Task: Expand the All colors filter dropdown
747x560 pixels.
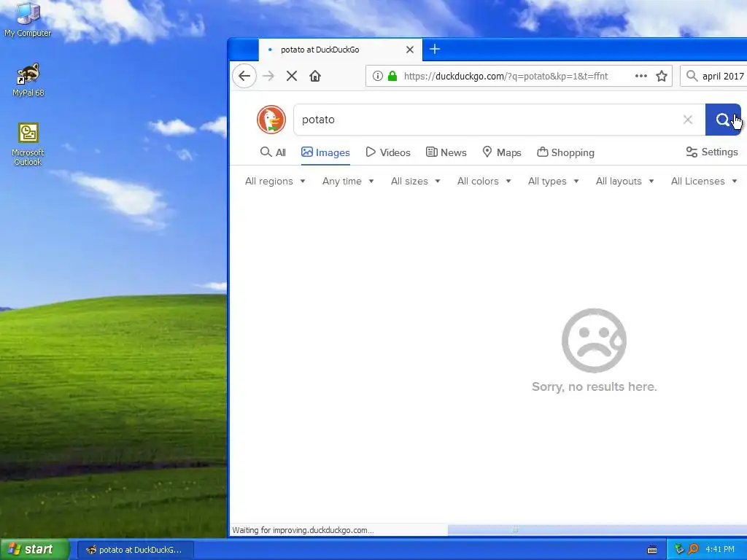Action: (x=484, y=181)
